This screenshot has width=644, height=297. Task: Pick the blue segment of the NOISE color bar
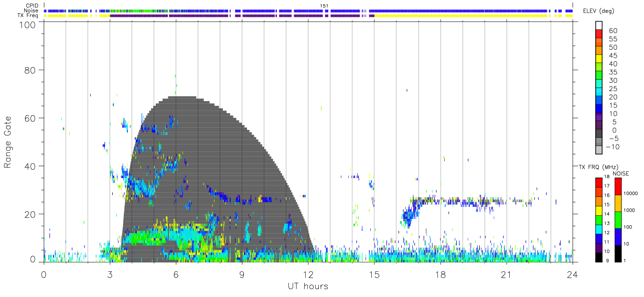click(617, 237)
